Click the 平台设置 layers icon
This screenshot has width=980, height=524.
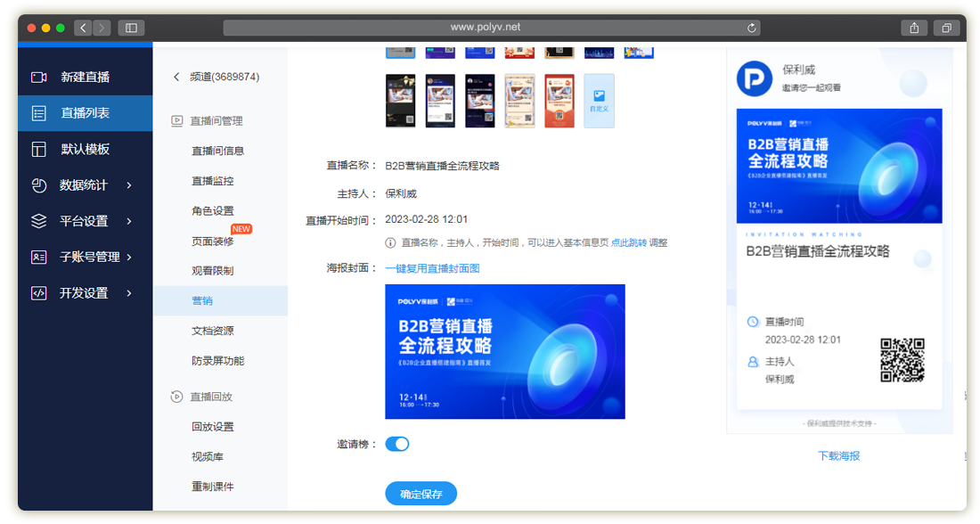(x=38, y=221)
